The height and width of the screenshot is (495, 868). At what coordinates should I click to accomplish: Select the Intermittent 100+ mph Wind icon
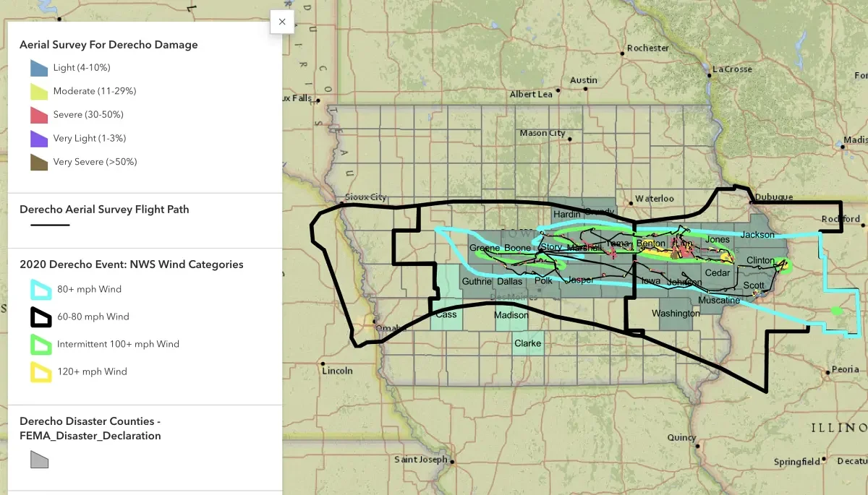pyautogui.click(x=40, y=345)
